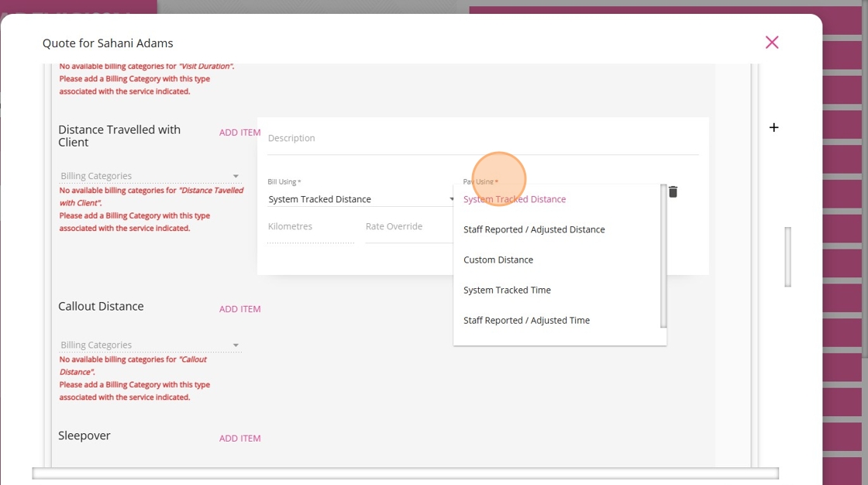Open the Bill Using dropdown
The height and width of the screenshot is (485, 868).
[x=360, y=199]
